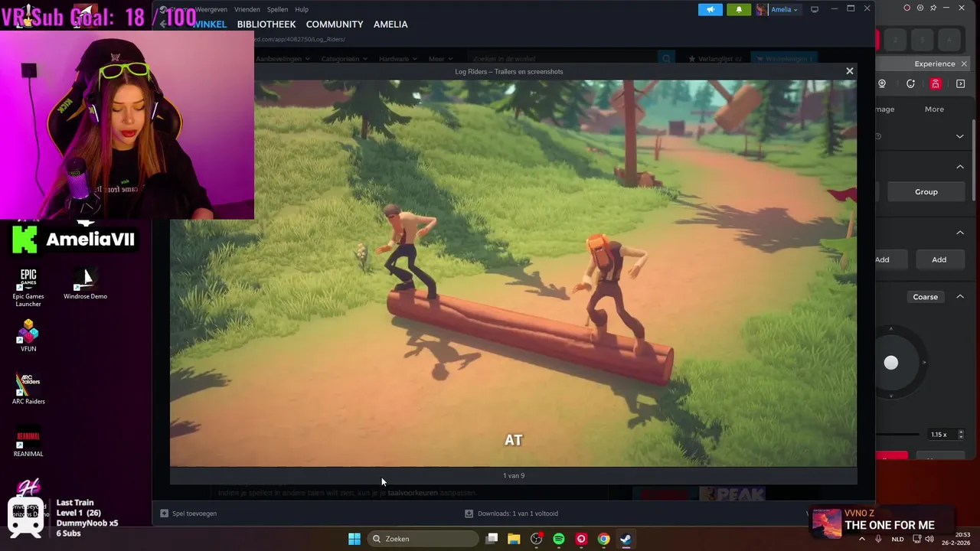Open Steam announcements megaphone button
Viewport: 980px width, 551px height.
[x=710, y=9]
